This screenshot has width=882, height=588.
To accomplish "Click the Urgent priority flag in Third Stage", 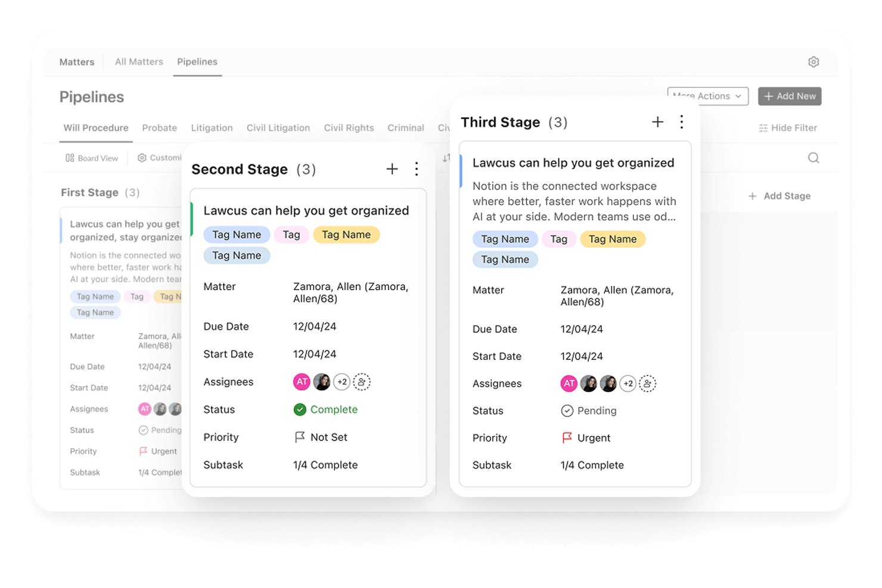I will (567, 438).
